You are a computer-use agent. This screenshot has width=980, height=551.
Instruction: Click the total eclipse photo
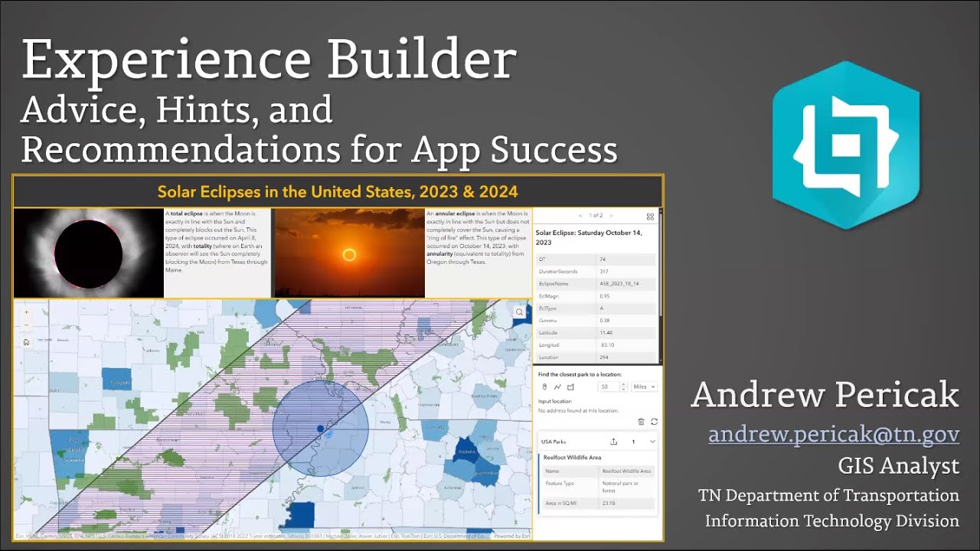click(89, 253)
